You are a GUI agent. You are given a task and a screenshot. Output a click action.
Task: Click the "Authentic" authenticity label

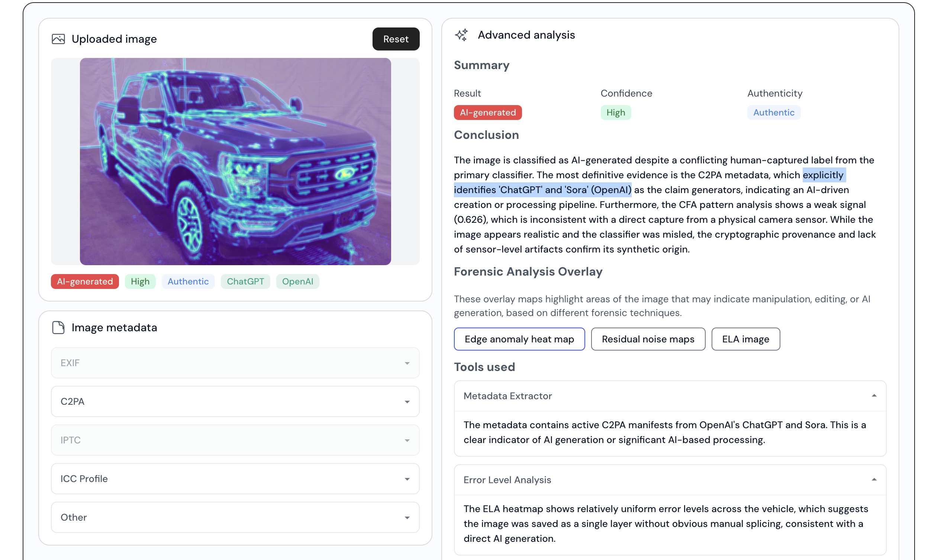click(x=774, y=112)
